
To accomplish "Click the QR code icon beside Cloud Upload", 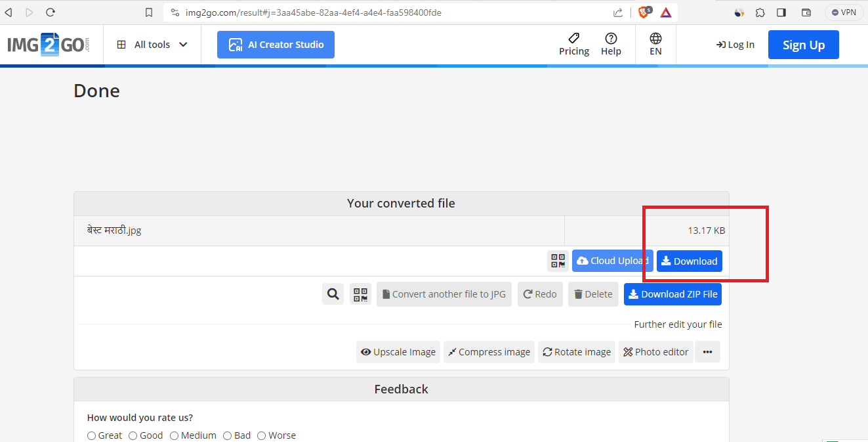I will [558, 261].
